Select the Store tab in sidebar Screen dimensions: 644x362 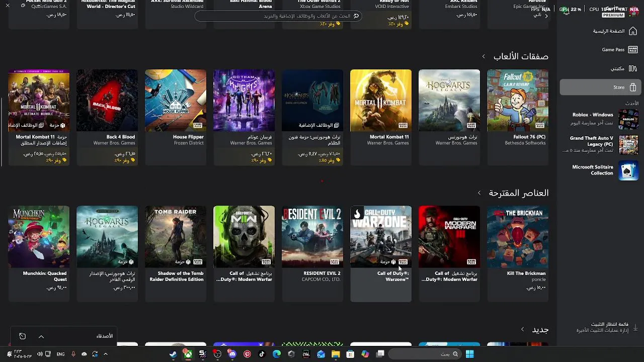click(x=600, y=87)
